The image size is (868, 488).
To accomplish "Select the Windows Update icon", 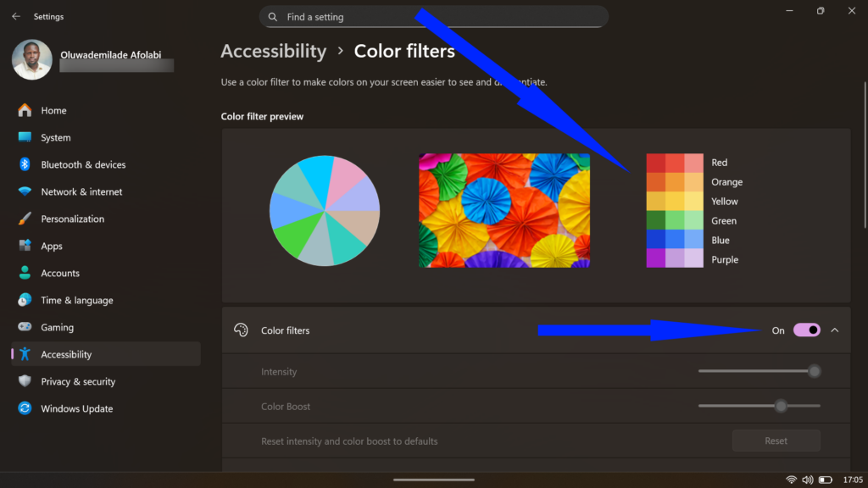I will [x=24, y=408].
